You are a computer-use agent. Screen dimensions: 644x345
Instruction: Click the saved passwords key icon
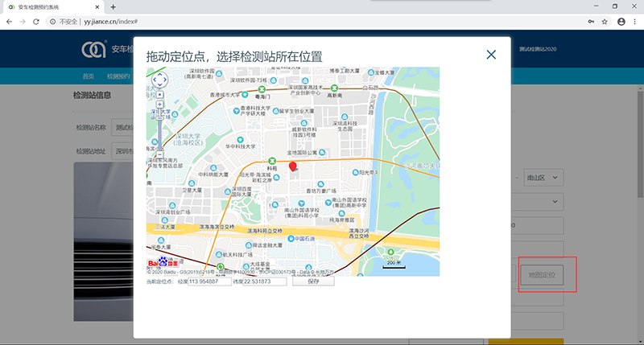[x=591, y=22]
